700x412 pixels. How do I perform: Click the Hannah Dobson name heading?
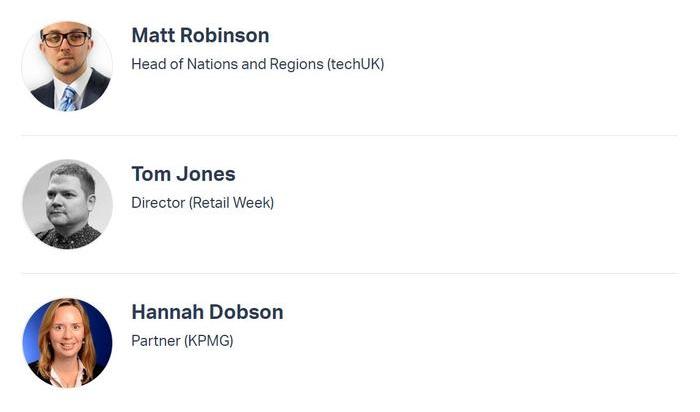208,312
